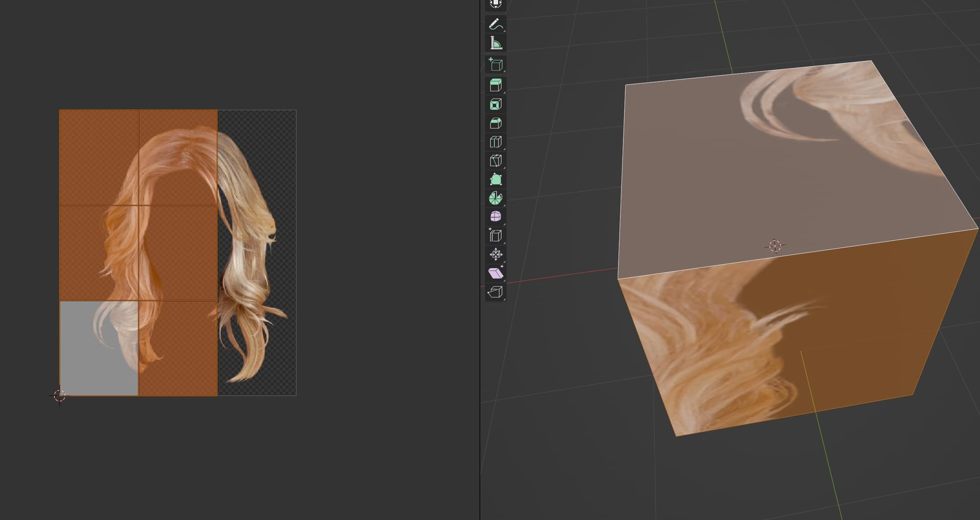Choose the Poly Build tool
Viewport: 980px width, 520px height.
[x=495, y=180]
